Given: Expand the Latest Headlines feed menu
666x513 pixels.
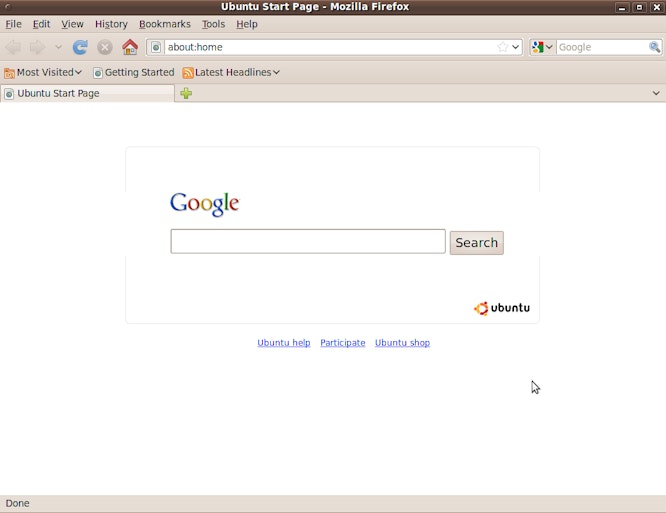Looking at the screenshot, I should click(x=231, y=73).
